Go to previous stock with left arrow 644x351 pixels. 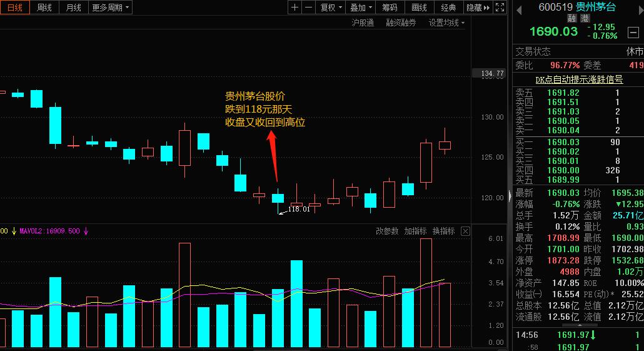coord(519,10)
